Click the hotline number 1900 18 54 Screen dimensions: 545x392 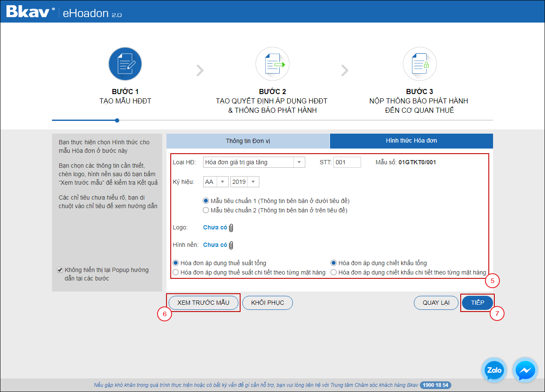436,385
